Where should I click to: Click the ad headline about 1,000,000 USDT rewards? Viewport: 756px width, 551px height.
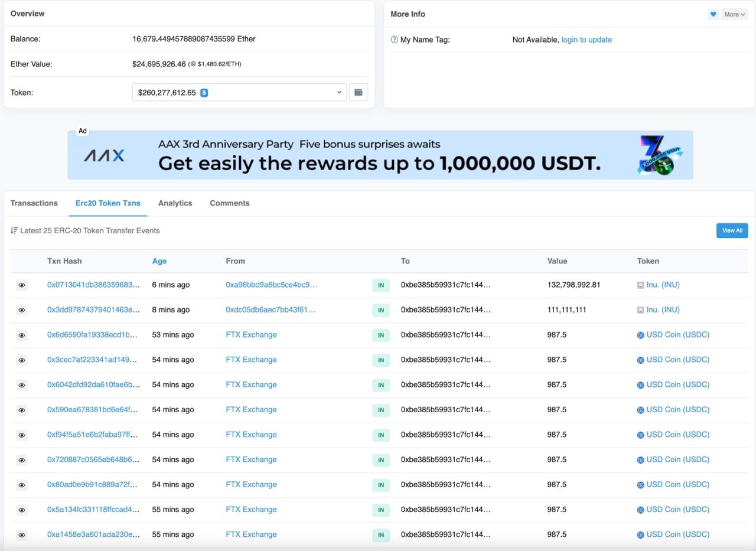click(379, 163)
